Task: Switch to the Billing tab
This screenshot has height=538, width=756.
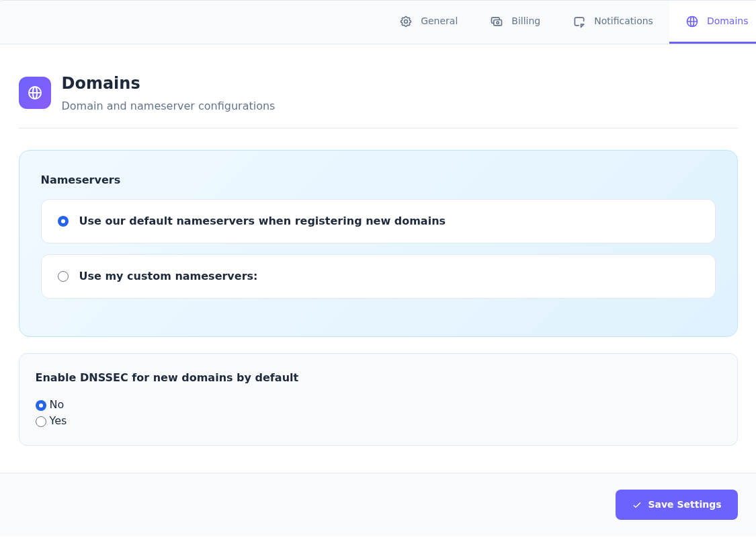Action: [515, 22]
